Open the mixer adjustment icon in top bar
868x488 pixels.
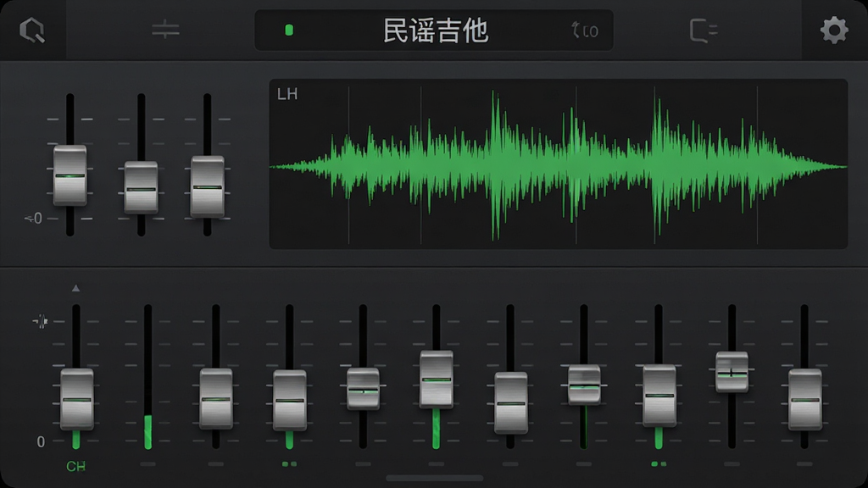click(x=165, y=30)
